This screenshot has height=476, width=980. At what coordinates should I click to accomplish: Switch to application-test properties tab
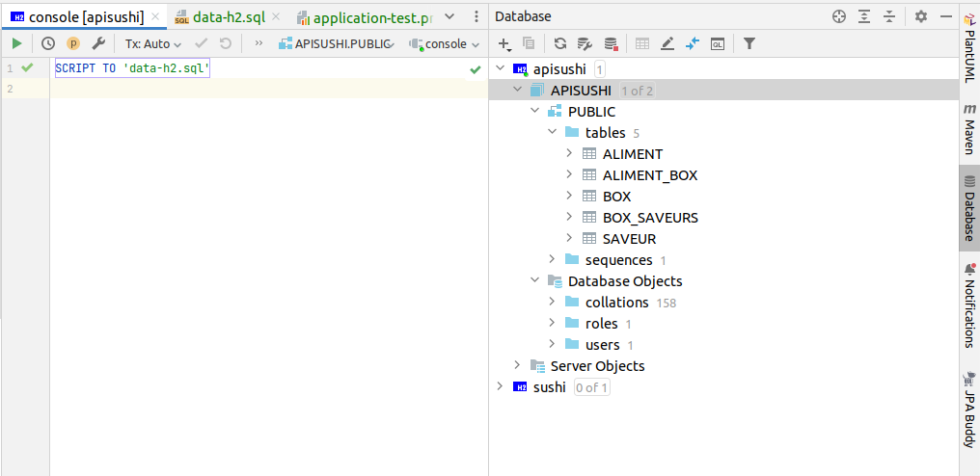366,17
